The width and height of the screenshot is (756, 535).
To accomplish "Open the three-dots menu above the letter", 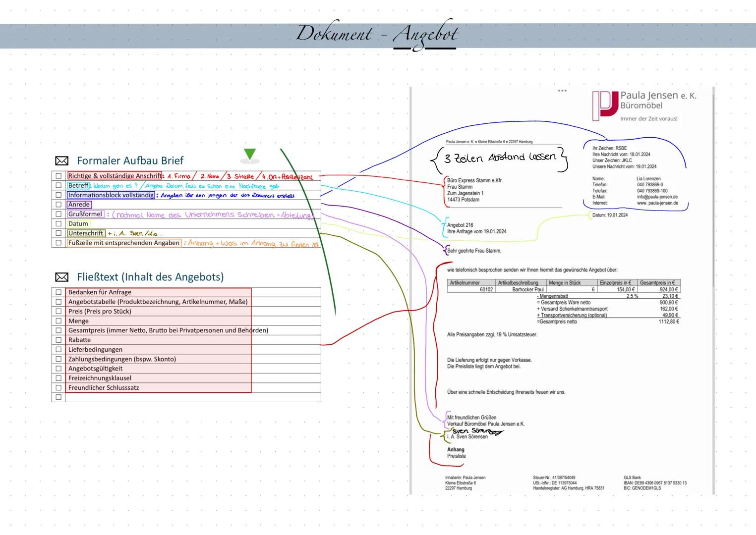I will point(562,91).
